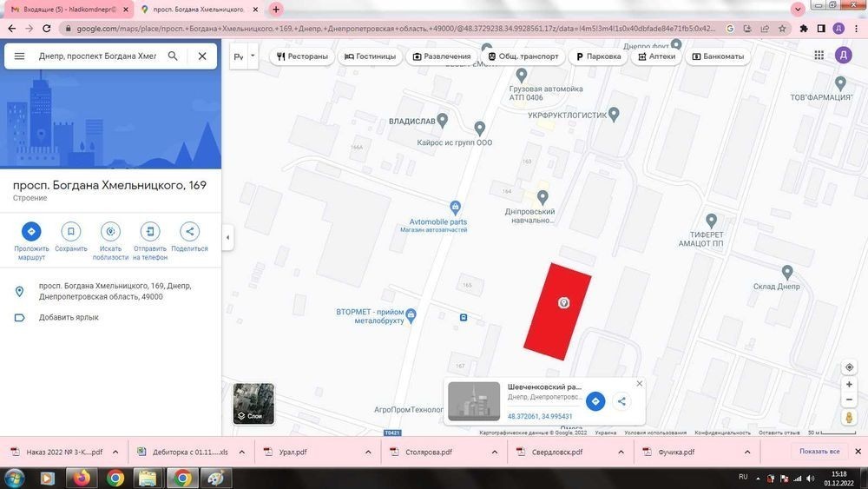Save the place with the 'Сохранить' icon

point(71,232)
